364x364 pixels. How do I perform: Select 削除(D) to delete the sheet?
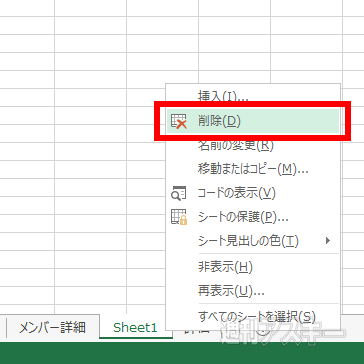(x=253, y=122)
